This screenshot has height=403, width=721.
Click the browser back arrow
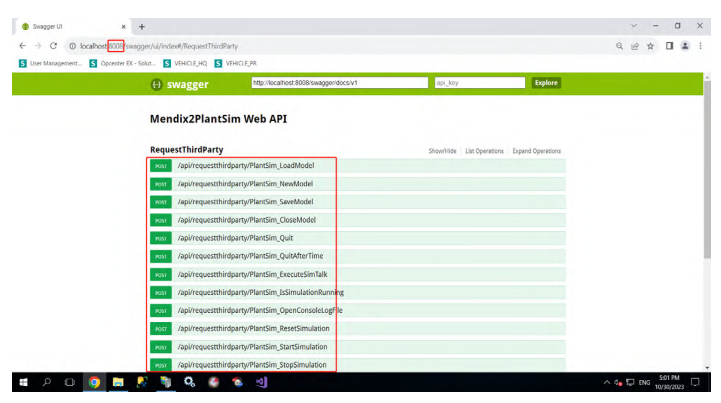pos(23,46)
